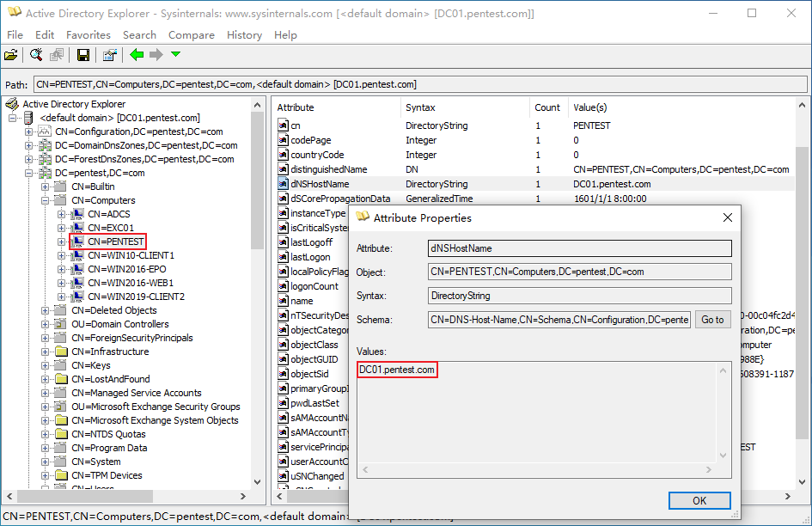Go back with the green left arrow
The height and width of the screenshot is (526, 812).
click(137, 54)
